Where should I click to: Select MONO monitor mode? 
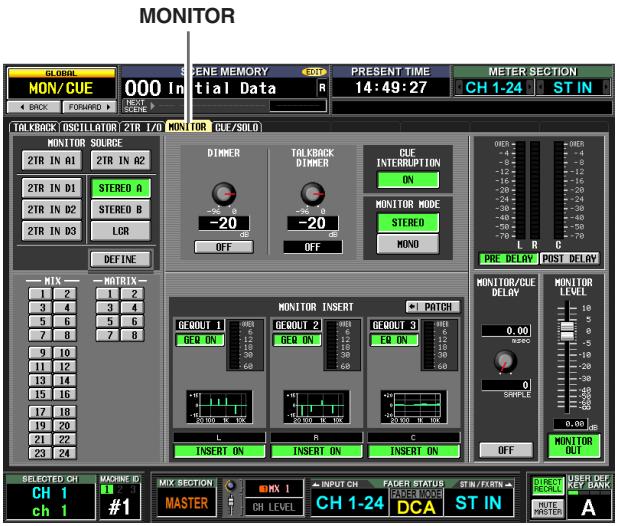[x=408, y=244]
